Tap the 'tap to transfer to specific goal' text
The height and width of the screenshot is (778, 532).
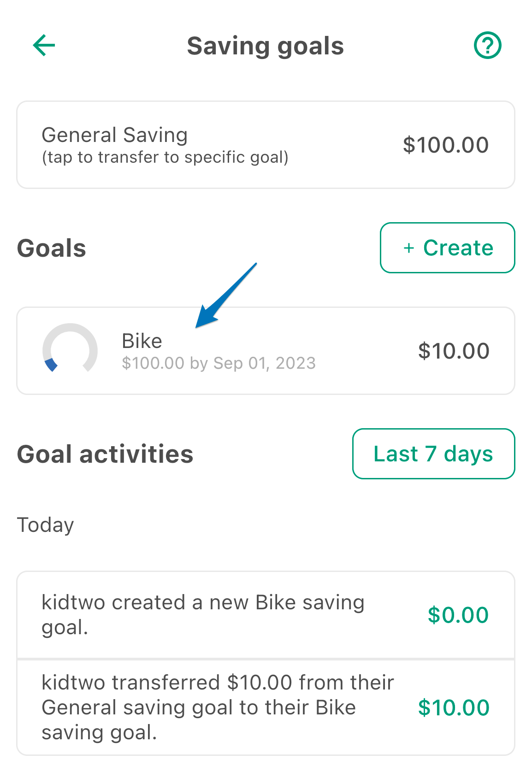coord(166,157)
